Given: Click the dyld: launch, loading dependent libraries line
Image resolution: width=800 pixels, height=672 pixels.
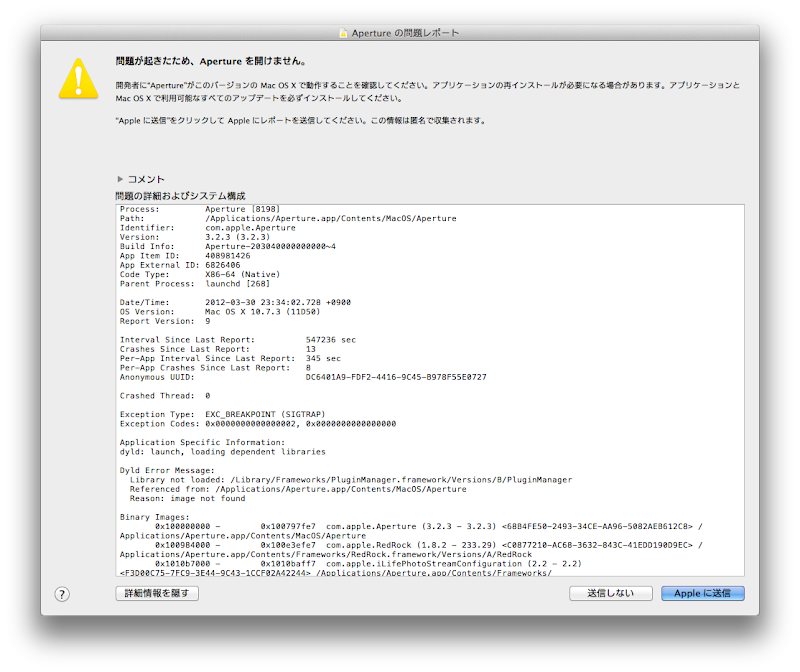Looking at the screenshot, I should coord(222,452).
